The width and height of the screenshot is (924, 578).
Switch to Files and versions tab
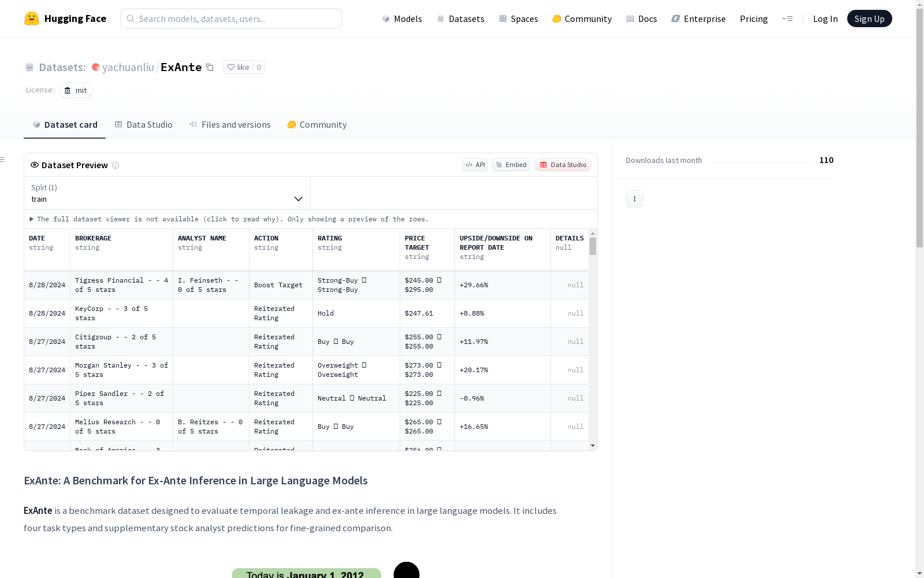(230, 125)
